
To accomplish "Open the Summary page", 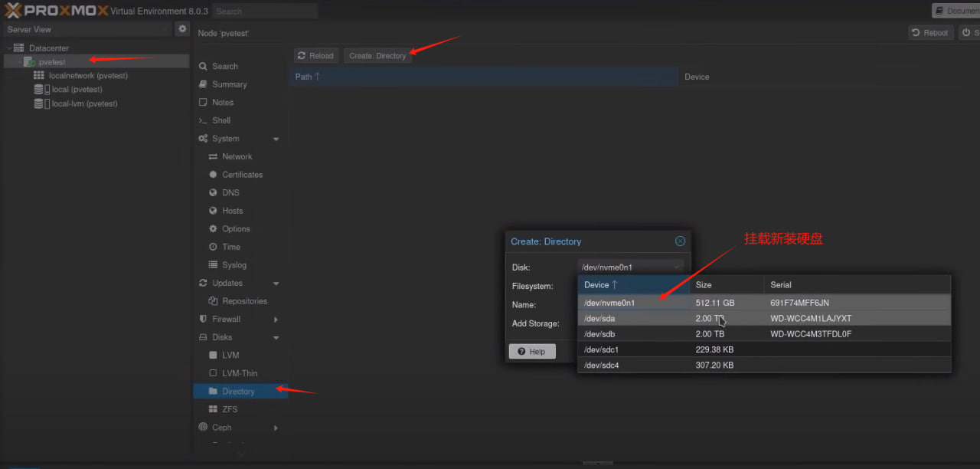I will [x=229, y=84].
